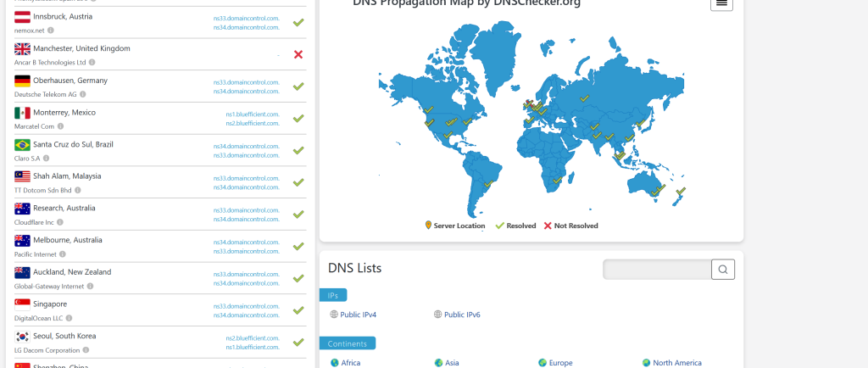Image resolution: width=868 pixels, height=368 pixels.
Task: Click the South Korea flag for Seoul
Action: point(22,337)
